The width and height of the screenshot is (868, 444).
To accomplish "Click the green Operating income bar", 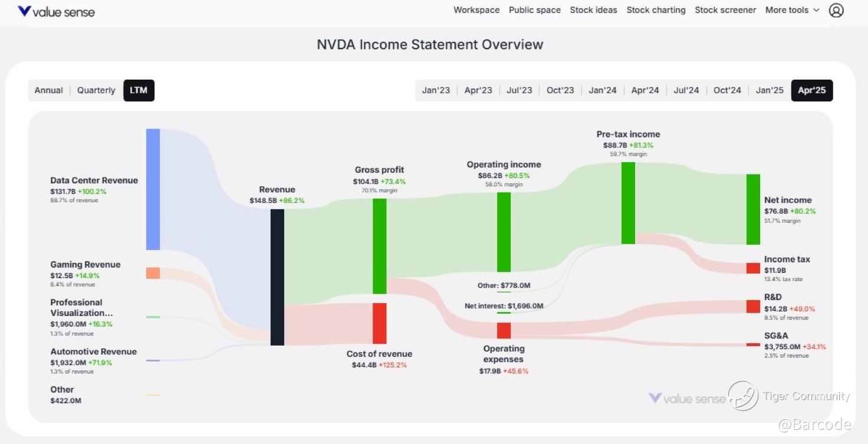I will click(x=504, y=232).
